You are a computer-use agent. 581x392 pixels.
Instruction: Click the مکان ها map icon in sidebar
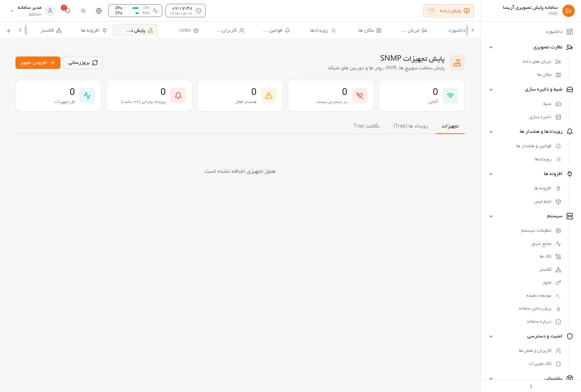click(558, 75)
